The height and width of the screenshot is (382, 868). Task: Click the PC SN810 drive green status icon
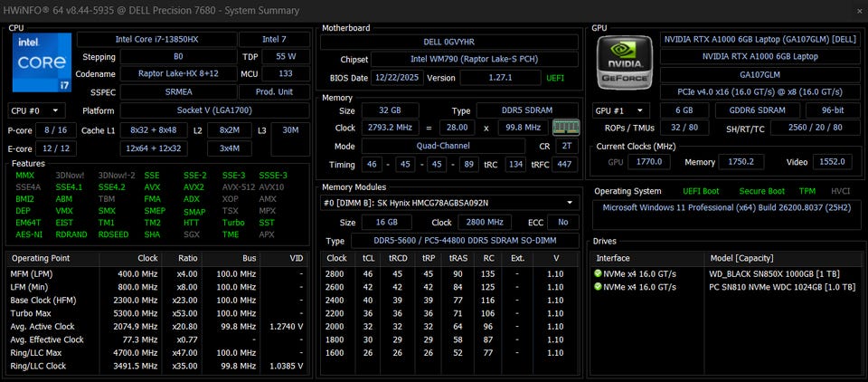click(x=598, y=287)
